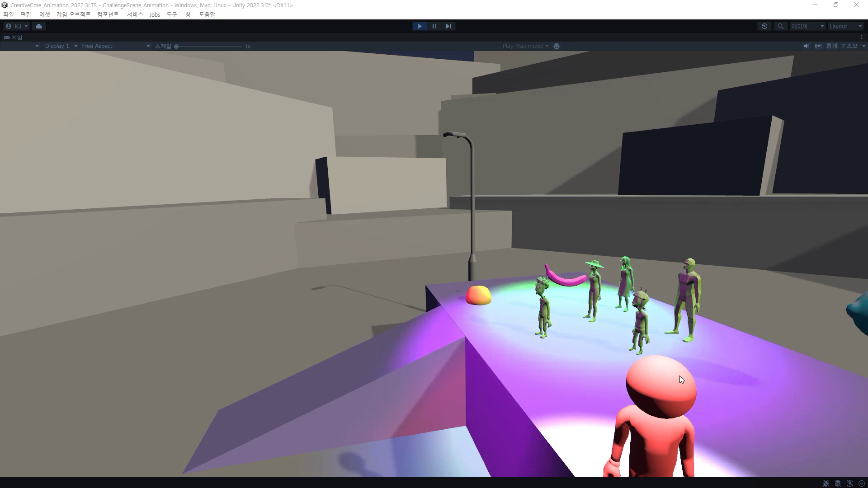The image size is (868, 488).
Task: Click the step frame button
Action: pos(448,26)
